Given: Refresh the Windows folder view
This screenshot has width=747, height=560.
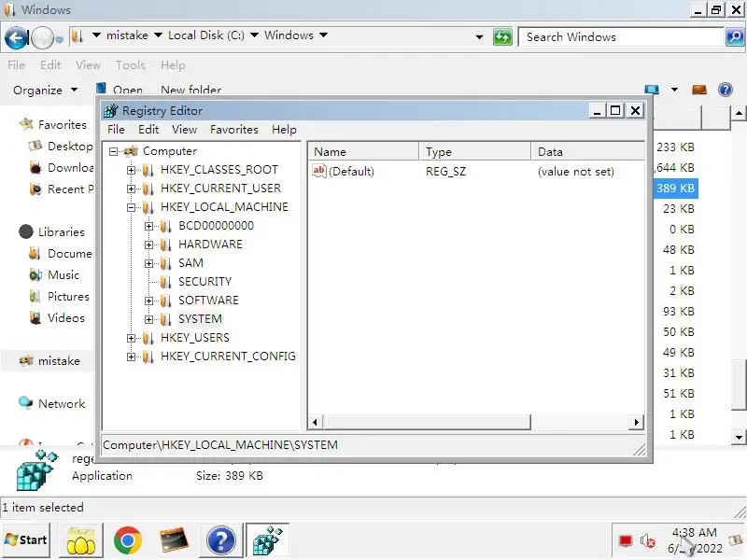Looking at the screenshot, I should (502, 36).
